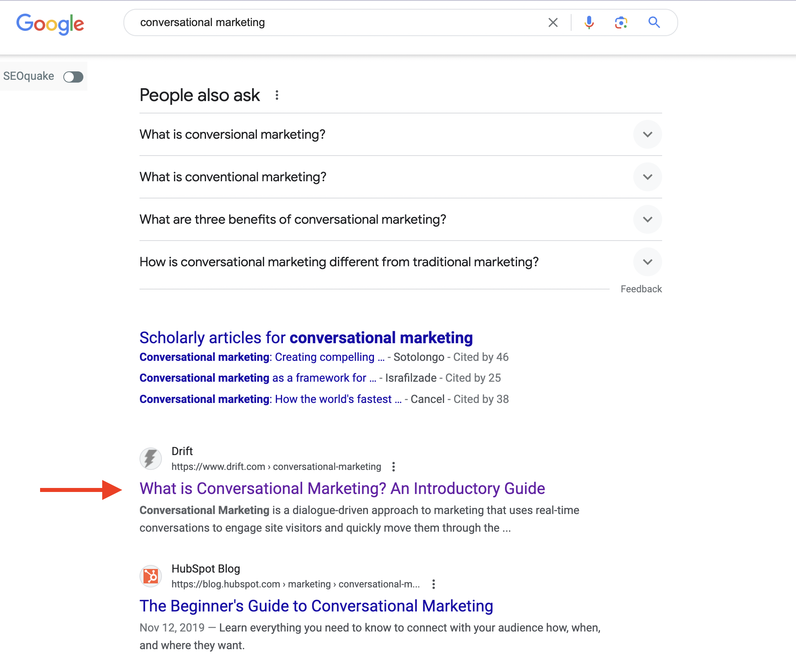Open the scholarly article "Creating compelling" by Sotolongo

262,357
